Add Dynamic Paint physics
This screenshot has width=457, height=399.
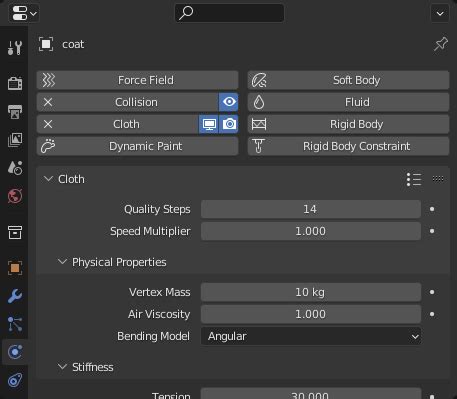point(137,146)
